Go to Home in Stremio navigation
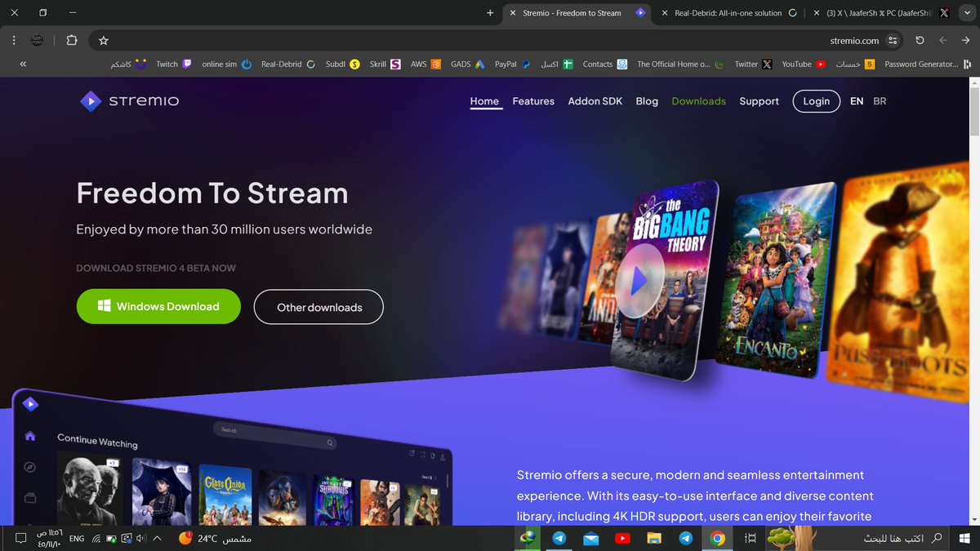The image size is (980, 551). coord(484,101)
